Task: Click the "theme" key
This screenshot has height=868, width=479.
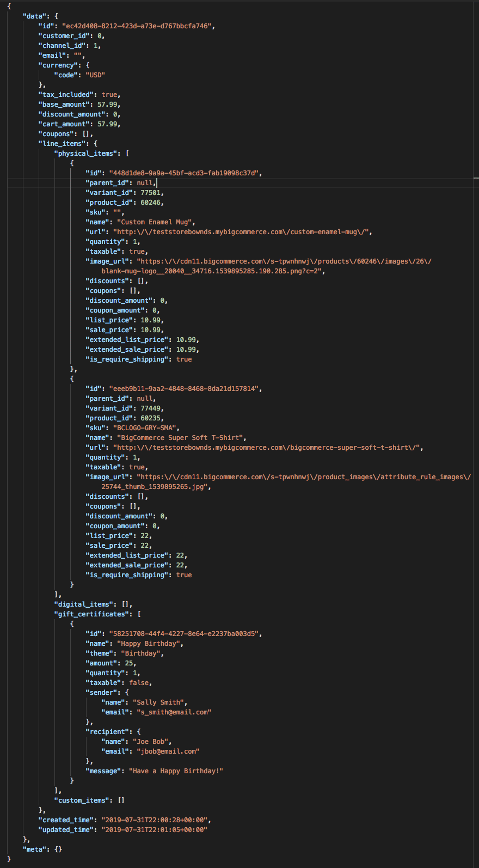Action: tap(99, 653)
